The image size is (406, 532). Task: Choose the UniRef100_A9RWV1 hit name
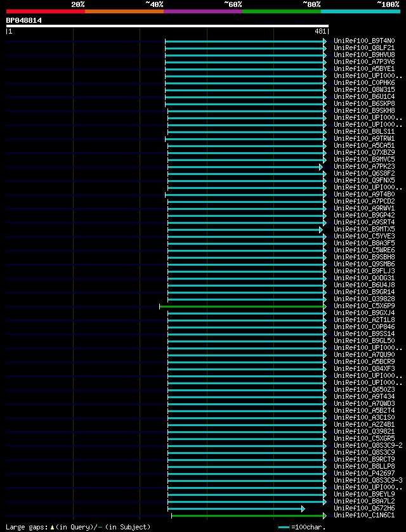(x=364, y=209)
